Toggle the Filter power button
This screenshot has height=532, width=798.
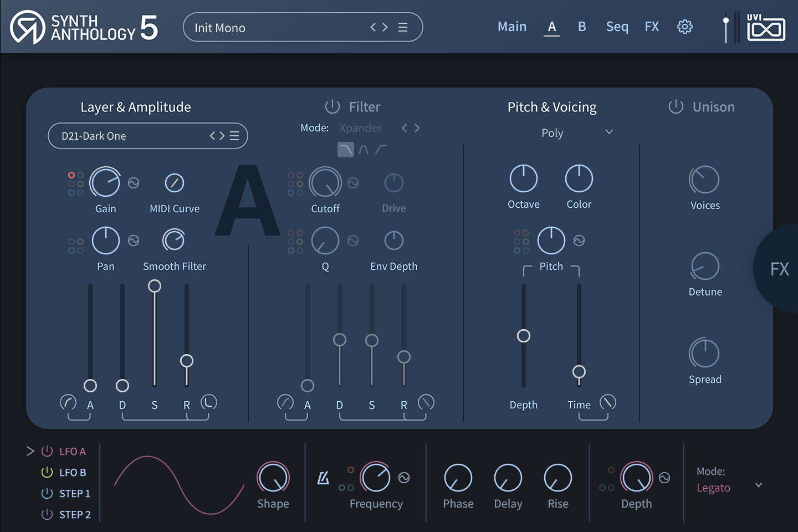coord(332,106)
